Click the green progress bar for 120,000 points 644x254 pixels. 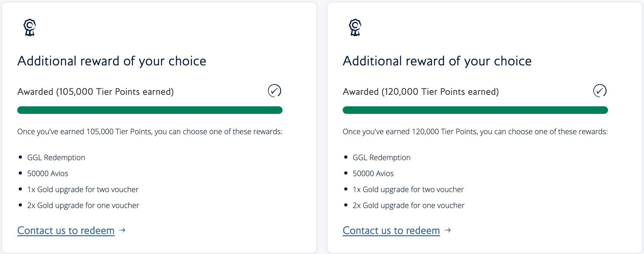475,110
